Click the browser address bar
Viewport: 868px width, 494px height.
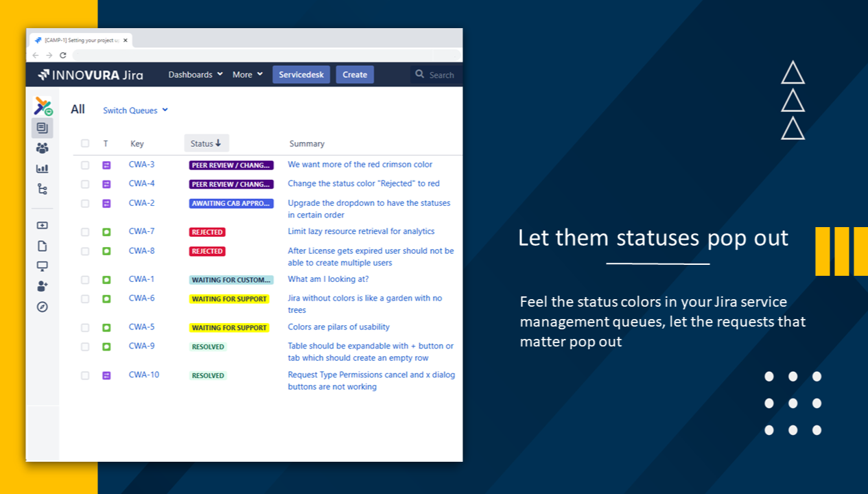(266, 55)
